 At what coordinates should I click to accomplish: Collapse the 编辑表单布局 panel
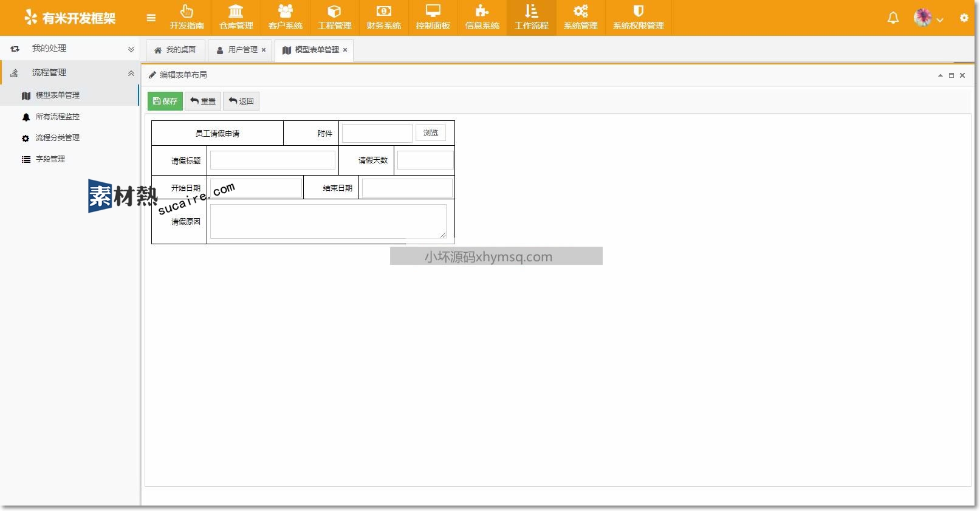click(x=940, y=75)
